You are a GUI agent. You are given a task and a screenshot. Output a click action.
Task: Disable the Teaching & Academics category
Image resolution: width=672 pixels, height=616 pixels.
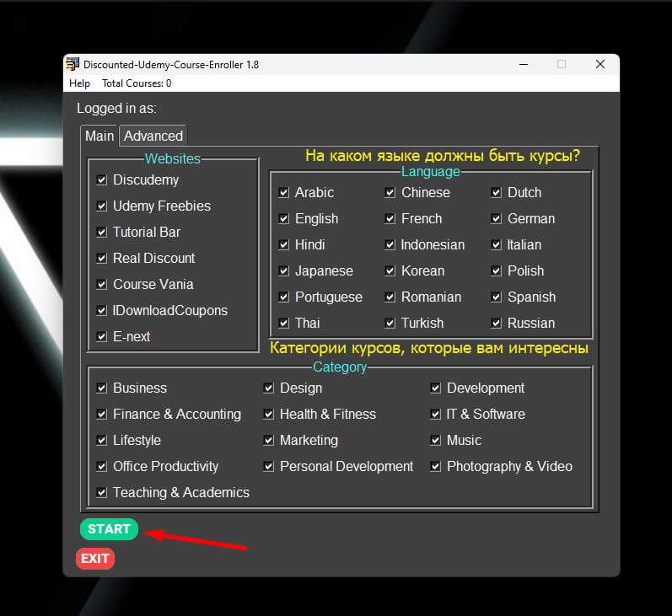click(101, 493)
